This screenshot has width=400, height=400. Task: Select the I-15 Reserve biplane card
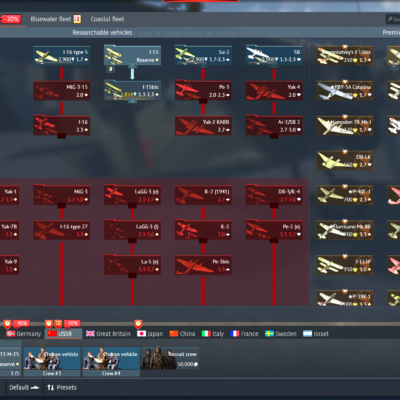pos(132,56)
